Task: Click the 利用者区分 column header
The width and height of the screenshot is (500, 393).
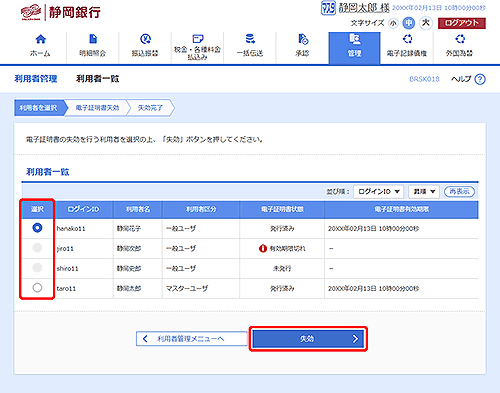Action: (201, 209)
